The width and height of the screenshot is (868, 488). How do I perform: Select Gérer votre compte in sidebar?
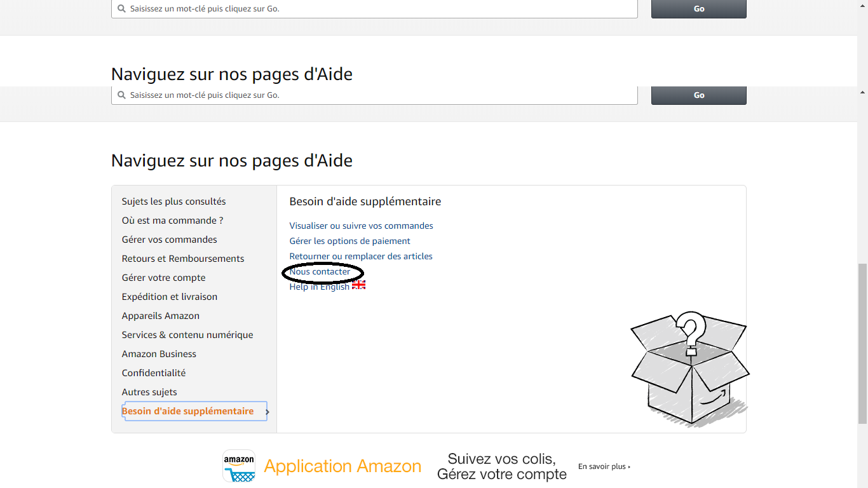[x=163, y=278]
